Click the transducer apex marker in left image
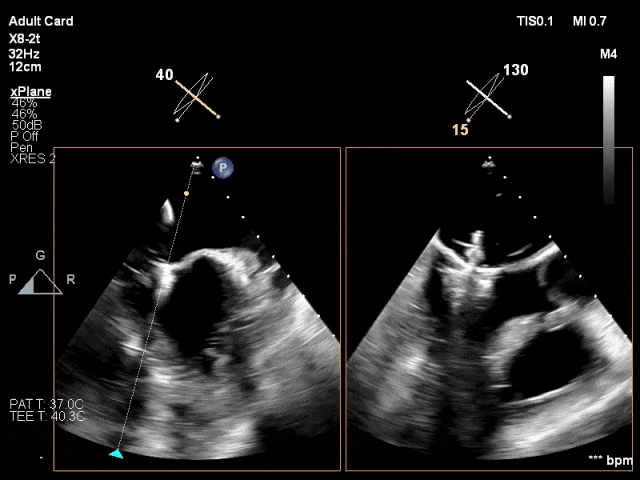The width and height of the screenshot is (640, 480). (x=196, y=161)
